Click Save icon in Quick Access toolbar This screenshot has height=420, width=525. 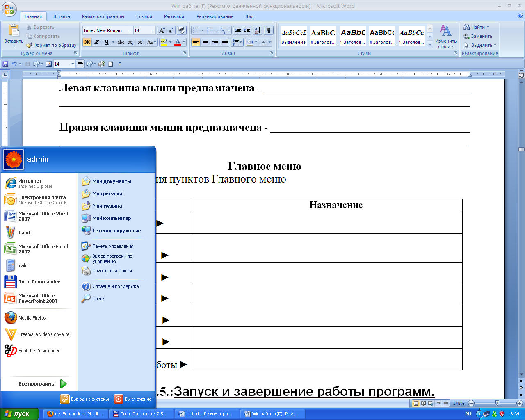click(5, 64)
